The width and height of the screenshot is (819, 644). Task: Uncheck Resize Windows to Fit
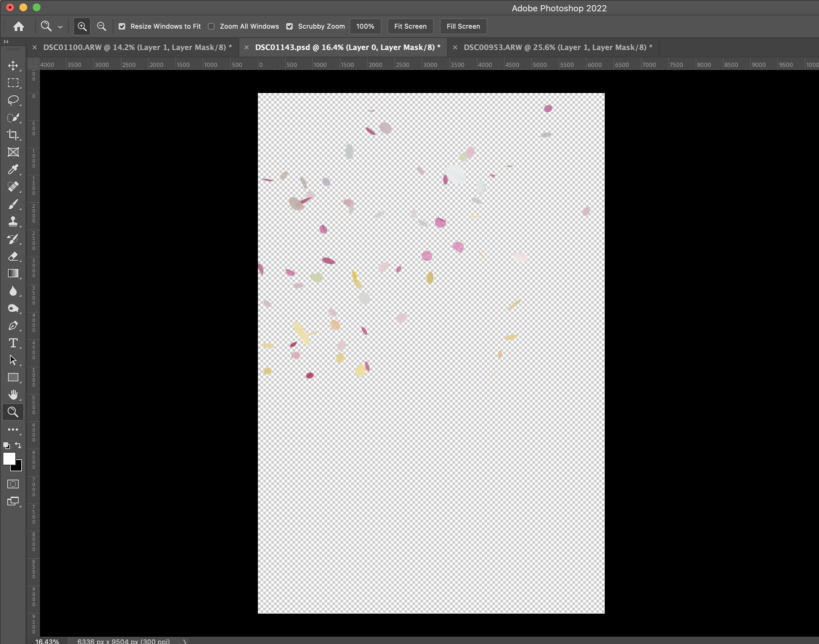tap(121, 26)
